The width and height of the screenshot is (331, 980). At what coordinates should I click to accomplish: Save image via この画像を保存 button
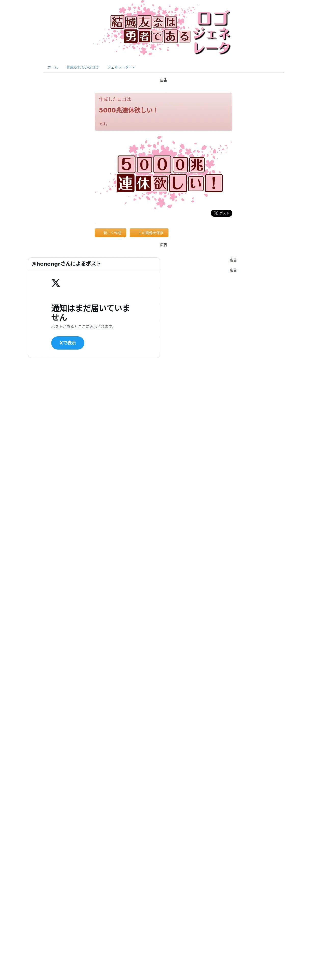[149, 233]
